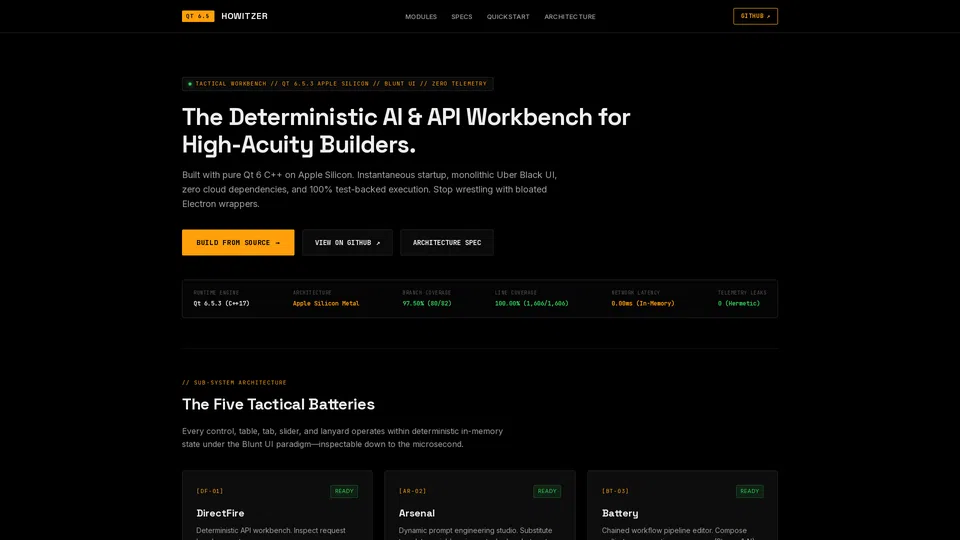Click the green status dot in banner
This screenshot has height=540, width=960.
coord(190,84)
